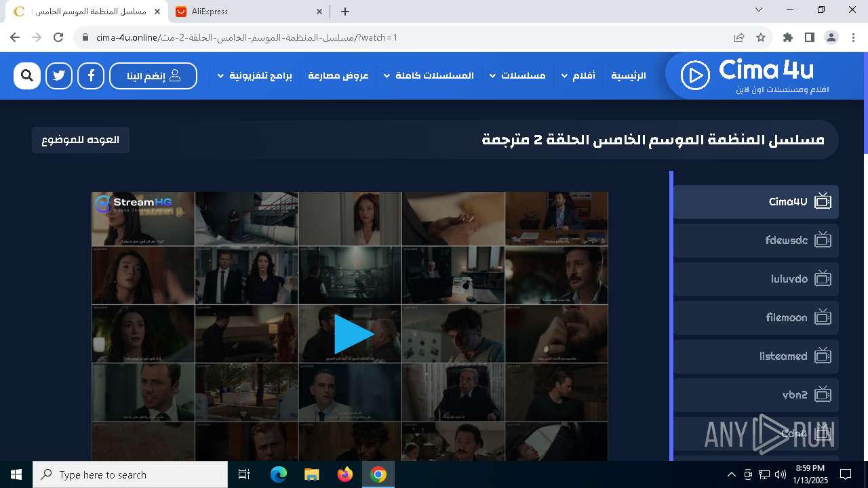
Task: Bookmark this page with the star icon
Action: (x=761, y=37)
